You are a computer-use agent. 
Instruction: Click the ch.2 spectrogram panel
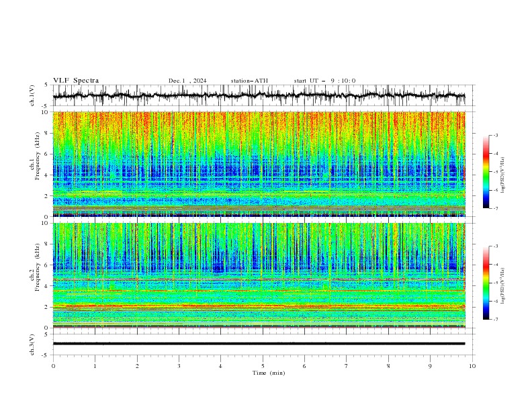point(259,275)
